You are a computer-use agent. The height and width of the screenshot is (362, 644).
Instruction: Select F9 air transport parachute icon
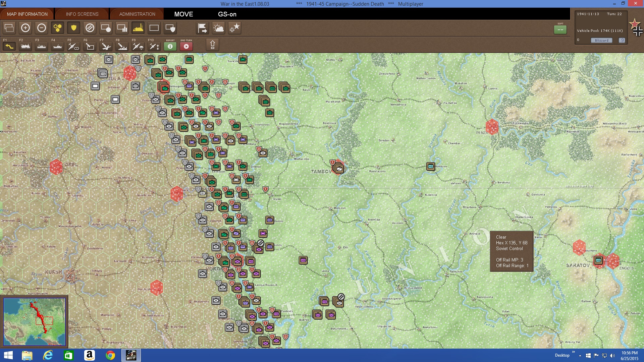pyautogui.click(x=138, y=46)
